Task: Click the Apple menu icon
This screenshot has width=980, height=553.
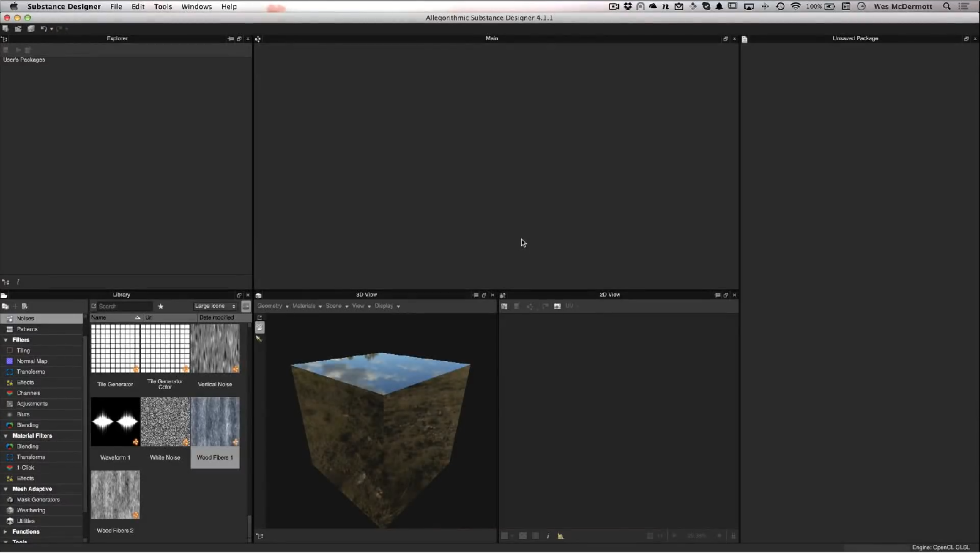Action: click(13, 6)
